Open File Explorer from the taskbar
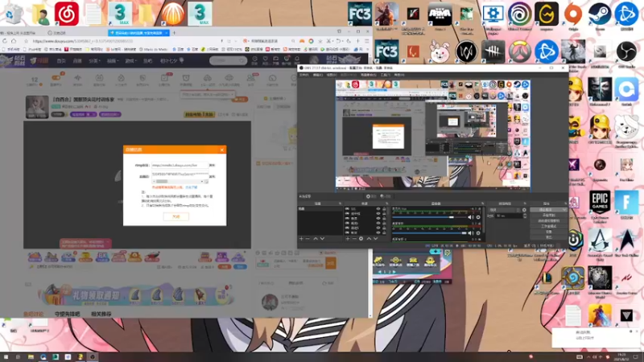 pos(31,357)
